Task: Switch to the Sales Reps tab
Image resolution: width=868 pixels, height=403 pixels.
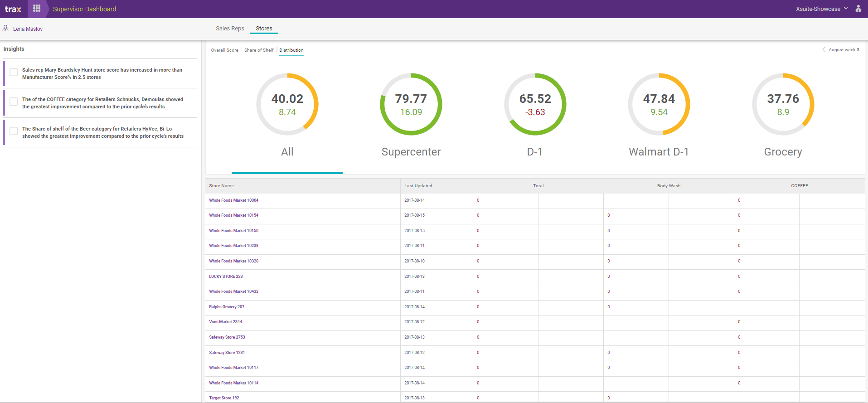Action: point(230,29)
